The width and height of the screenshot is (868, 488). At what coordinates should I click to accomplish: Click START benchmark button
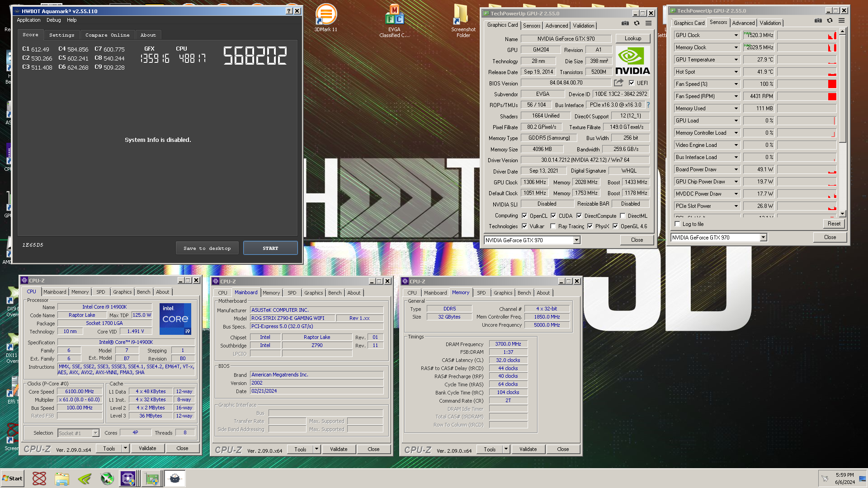270,248
